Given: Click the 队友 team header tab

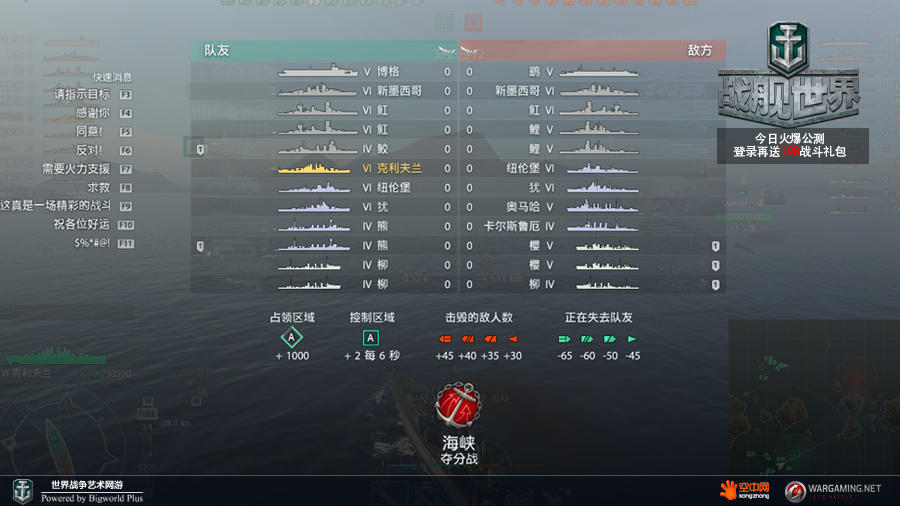Looking at the screenshot, I should pos(324,50).
